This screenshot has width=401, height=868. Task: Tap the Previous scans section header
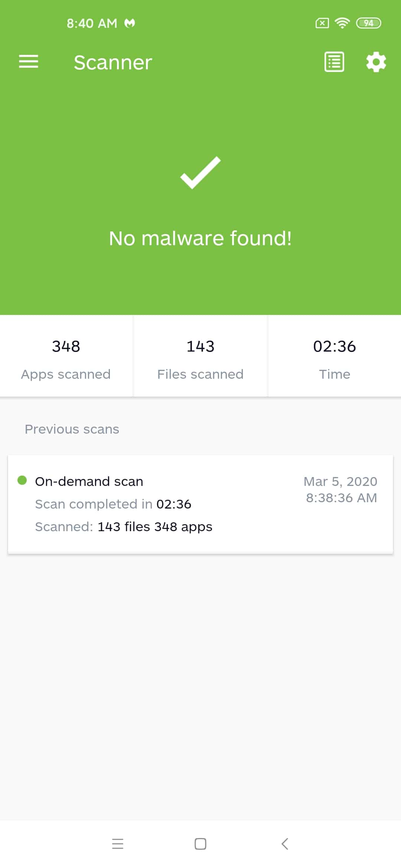point(72,429)
